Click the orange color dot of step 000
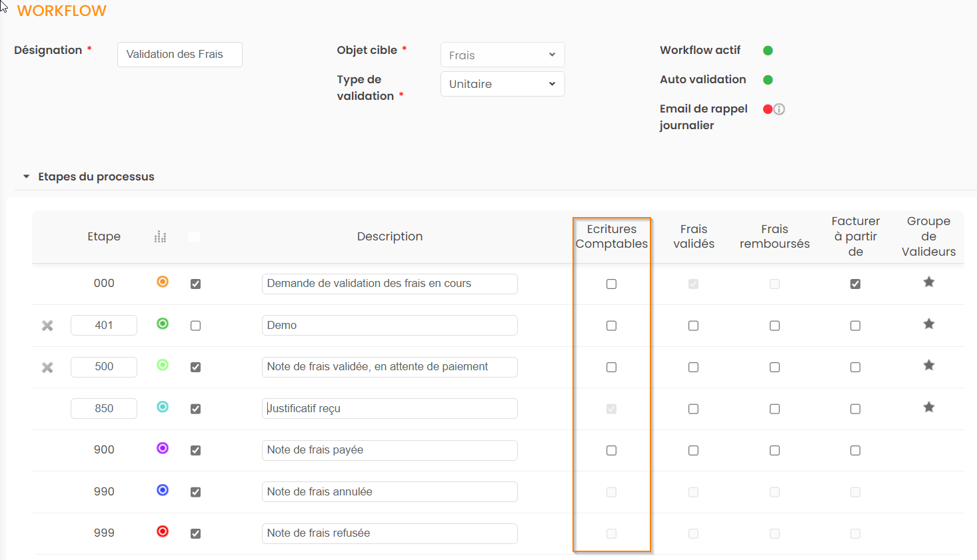Viewport: 977px width, 560px height. pyautogui.click(x=163, y=282)
